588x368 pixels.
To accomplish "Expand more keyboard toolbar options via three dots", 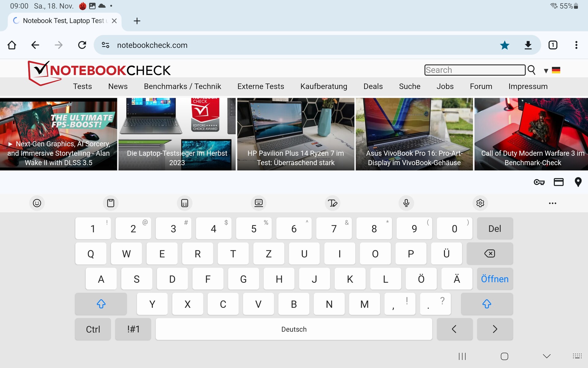I will click(552, 203).
